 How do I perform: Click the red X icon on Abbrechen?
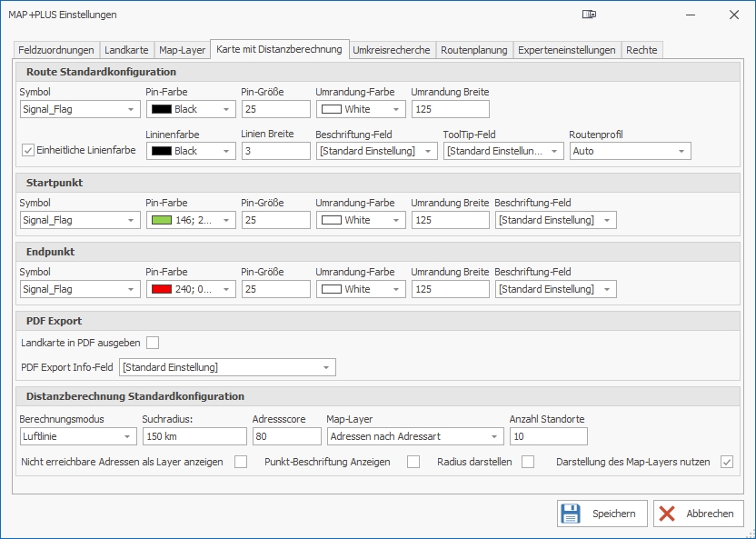668,514
